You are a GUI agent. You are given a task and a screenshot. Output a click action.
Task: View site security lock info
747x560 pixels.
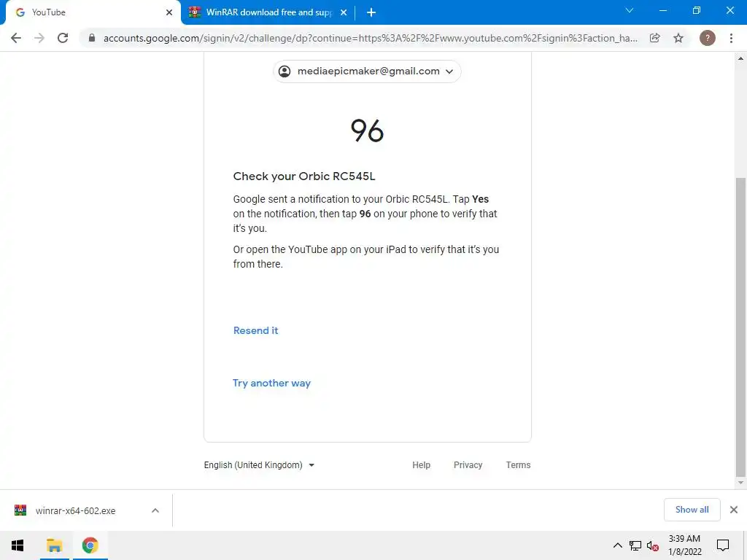click(x=92, y=38)
